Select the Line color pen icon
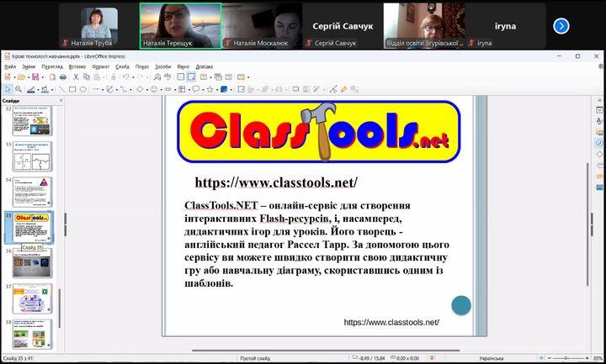The height and width of the screenshot is (364, 606). pos(31,90)
